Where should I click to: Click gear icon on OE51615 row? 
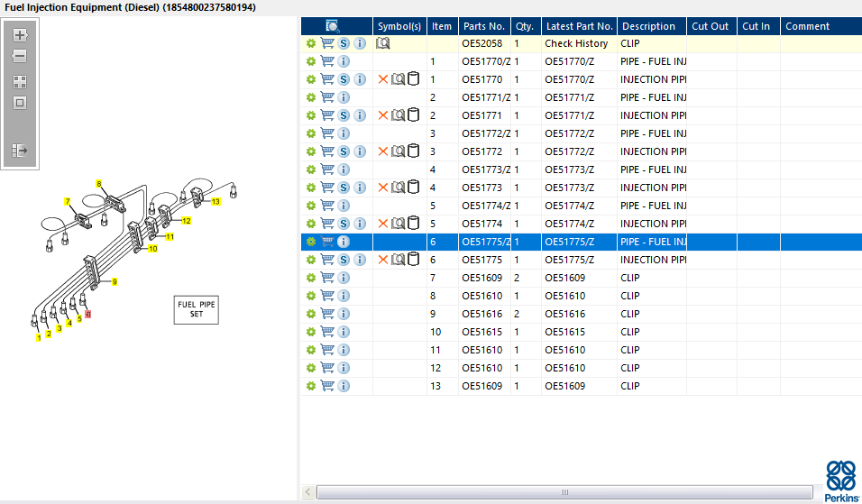(310, 332)
